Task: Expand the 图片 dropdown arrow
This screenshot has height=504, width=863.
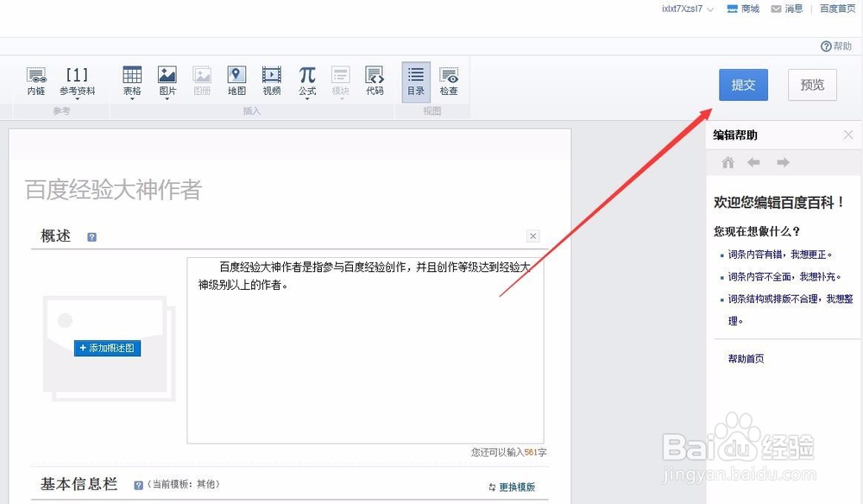Action: 167,99
